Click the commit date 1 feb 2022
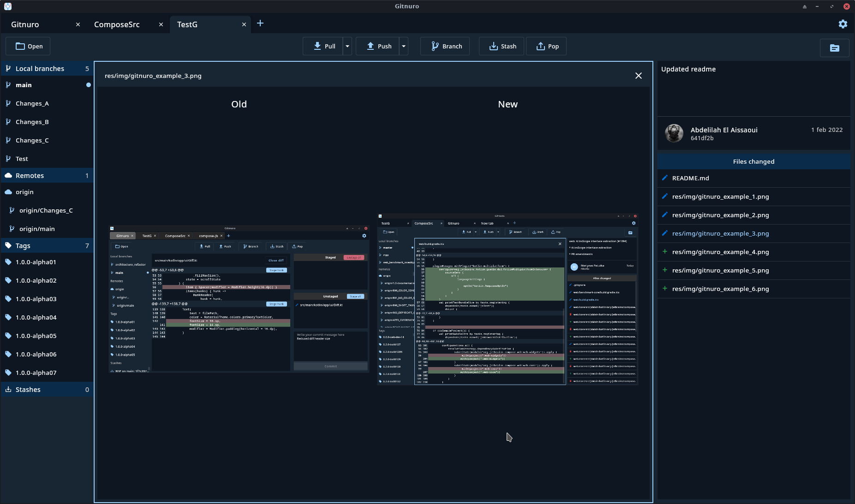 [827, 130]
